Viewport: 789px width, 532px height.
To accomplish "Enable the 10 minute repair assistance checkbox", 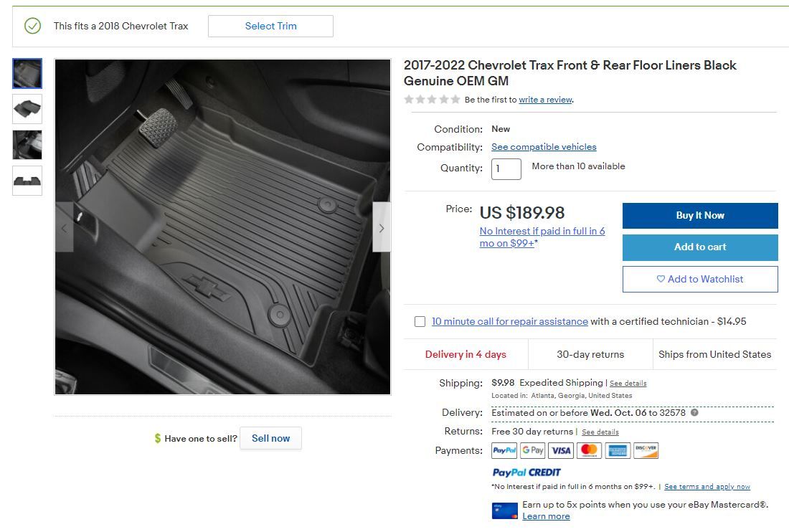I will (420, 321).
